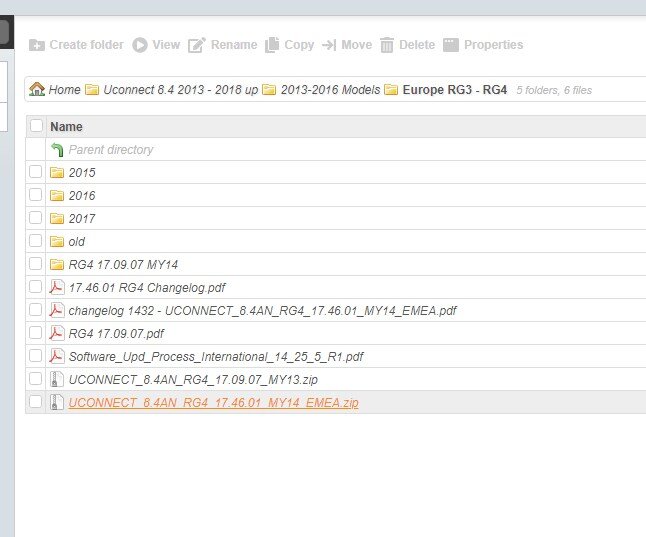This screenshot has width=646, height=537.
Task: Select checkbox for UCONNECT MY13.zip
Action: click(35, 379)
